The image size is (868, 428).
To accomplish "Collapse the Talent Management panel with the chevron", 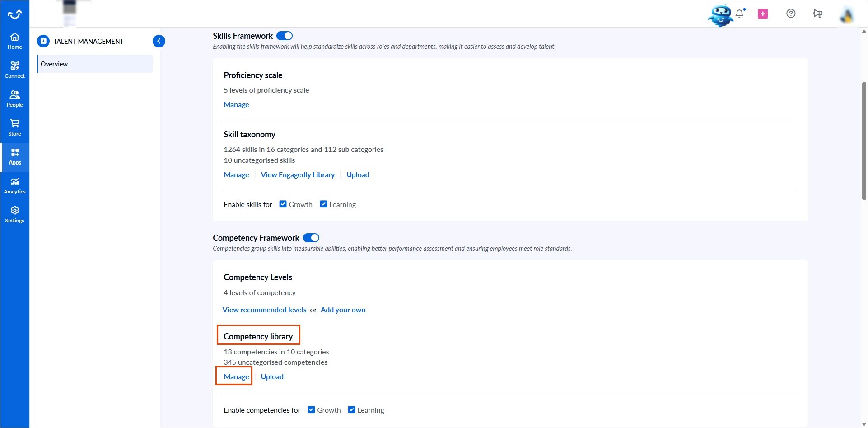I will click(159, 41).
